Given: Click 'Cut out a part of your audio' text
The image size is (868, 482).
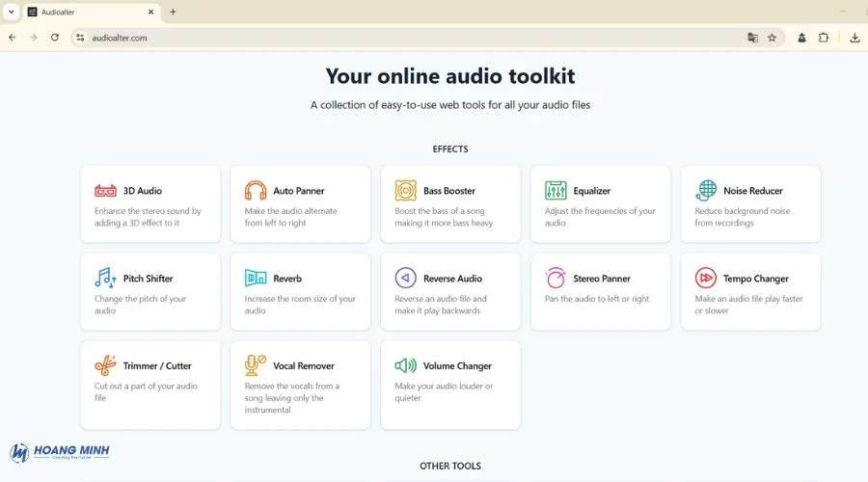Looking at the screenshot, I should coord(146,387).
